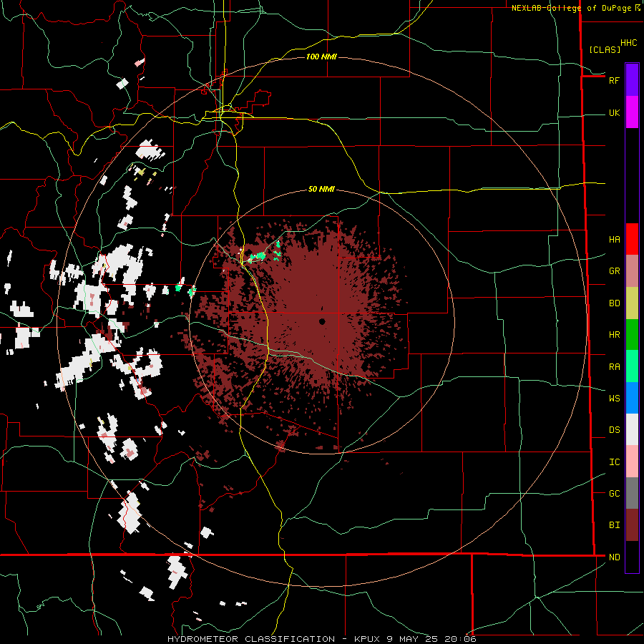Click the blue WS legend swatch

[x=632, y=398]
